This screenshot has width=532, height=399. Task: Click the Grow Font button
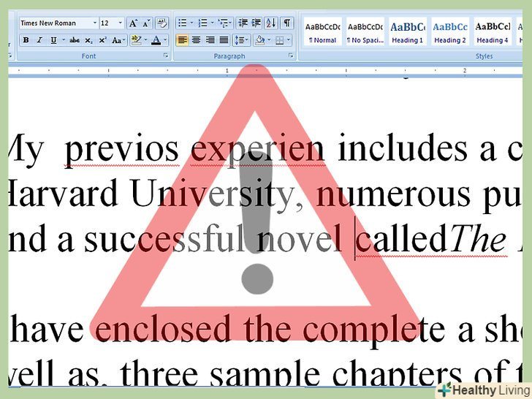click(133, 23)
